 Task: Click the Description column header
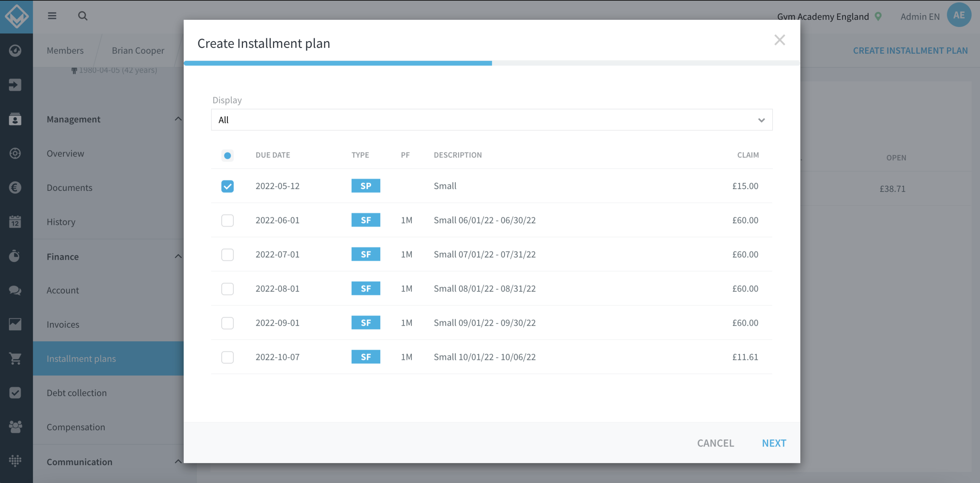click(x=458, y=155)
